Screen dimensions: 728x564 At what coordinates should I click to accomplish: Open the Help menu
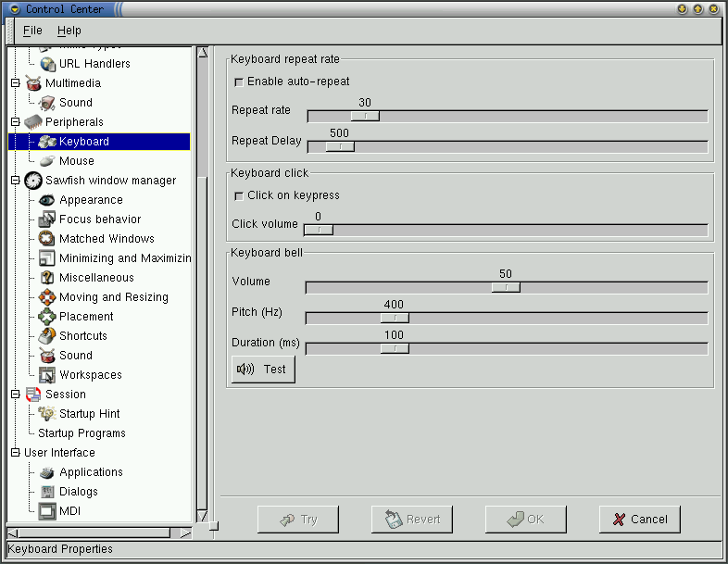69,31
